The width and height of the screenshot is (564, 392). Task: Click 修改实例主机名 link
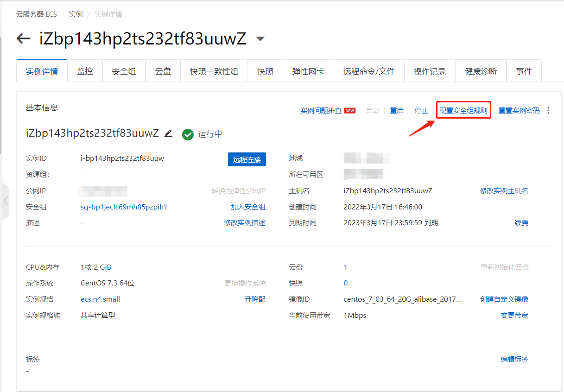click(504, 191)
